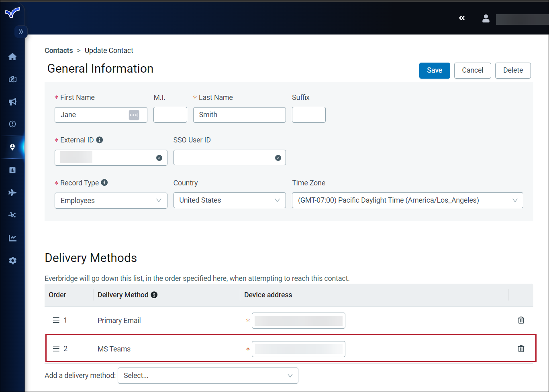
Task: Select the location pin contacts sidebar icon
Action: [x=12, y=147]
